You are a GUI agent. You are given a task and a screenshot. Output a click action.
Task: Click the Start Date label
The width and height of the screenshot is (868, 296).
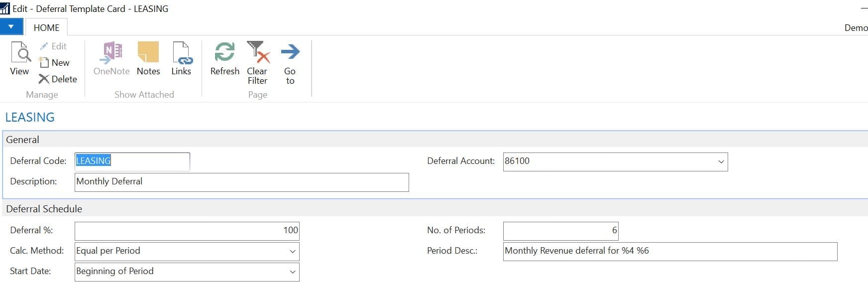coord(30,271)
